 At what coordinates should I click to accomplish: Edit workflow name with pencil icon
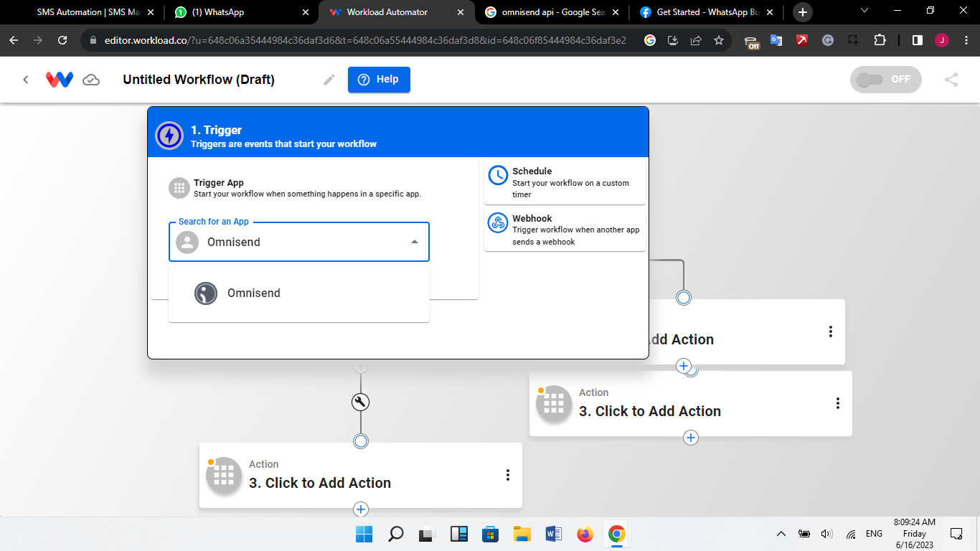(329, 80)
